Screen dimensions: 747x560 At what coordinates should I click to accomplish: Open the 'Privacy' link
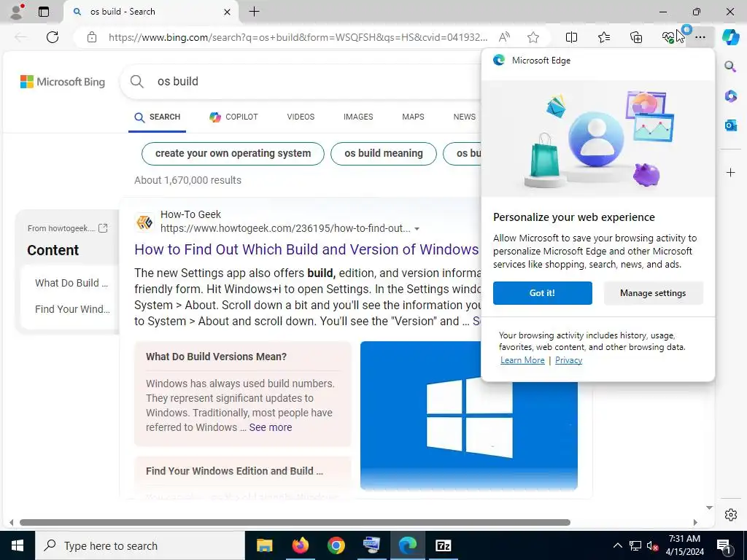(x=568, y=360)
